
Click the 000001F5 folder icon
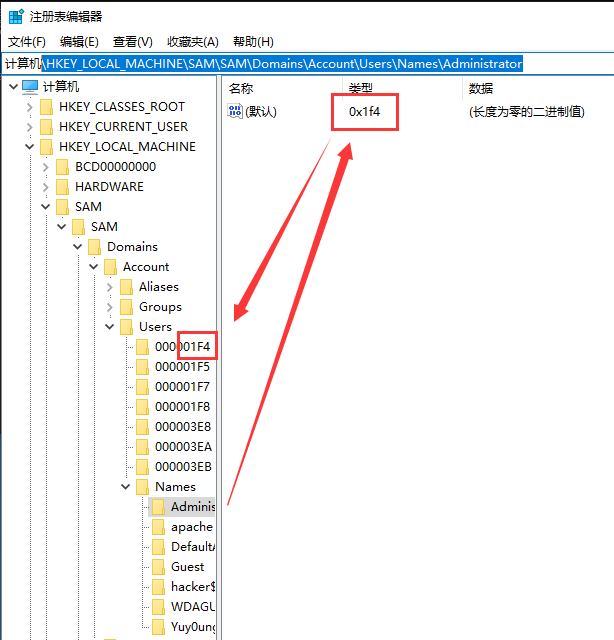point(142,367)
